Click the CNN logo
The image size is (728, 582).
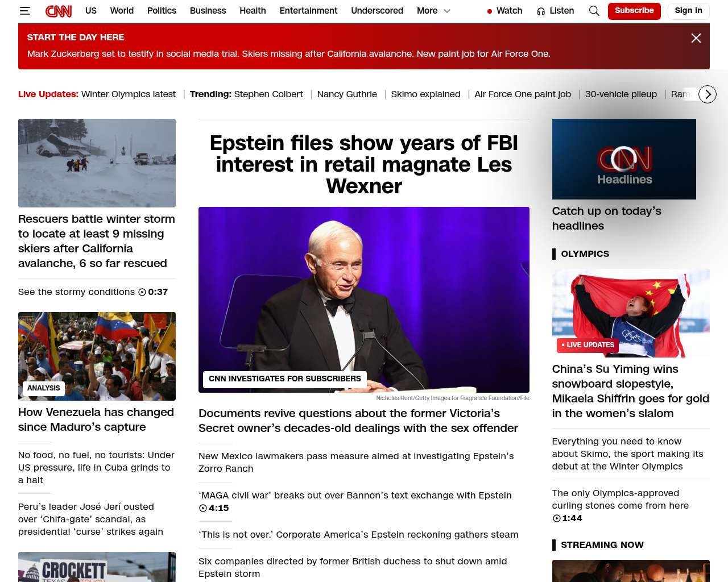tap(59, 11)
